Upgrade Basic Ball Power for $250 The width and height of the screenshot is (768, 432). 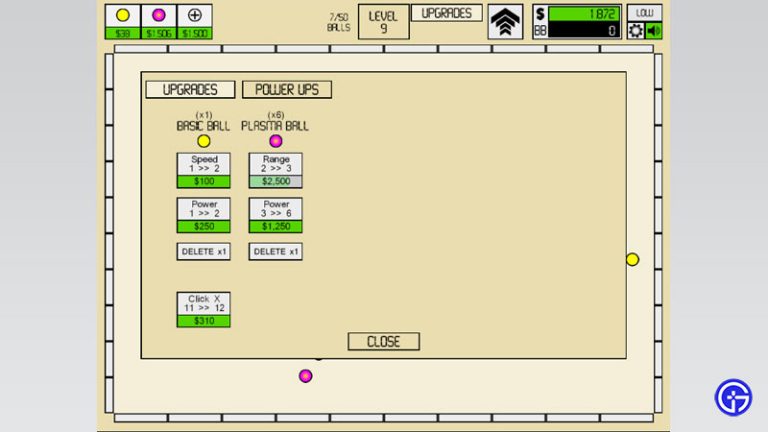pos(204,215)
